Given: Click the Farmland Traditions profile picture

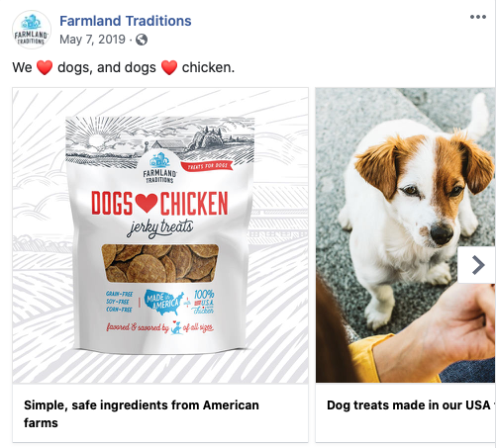Looking at the screenshot, I should coord(32,30).
